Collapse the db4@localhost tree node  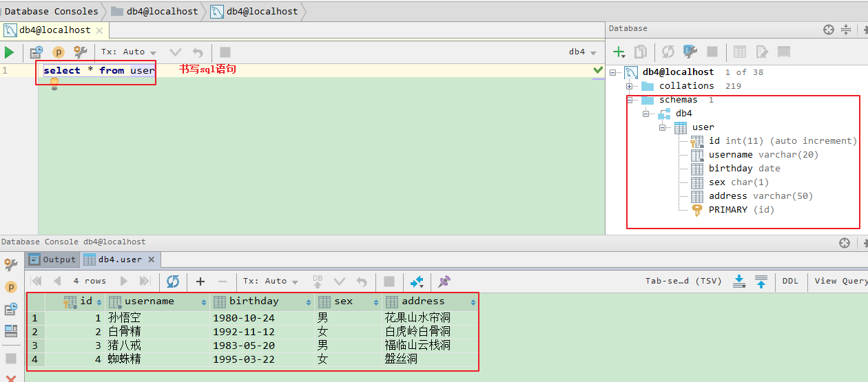click(612, 72)
